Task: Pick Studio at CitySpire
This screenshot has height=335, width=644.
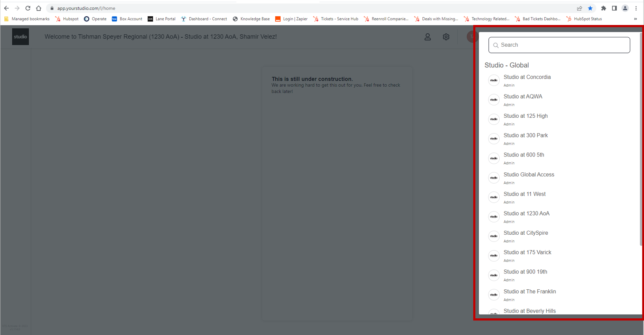Action: 525,233
